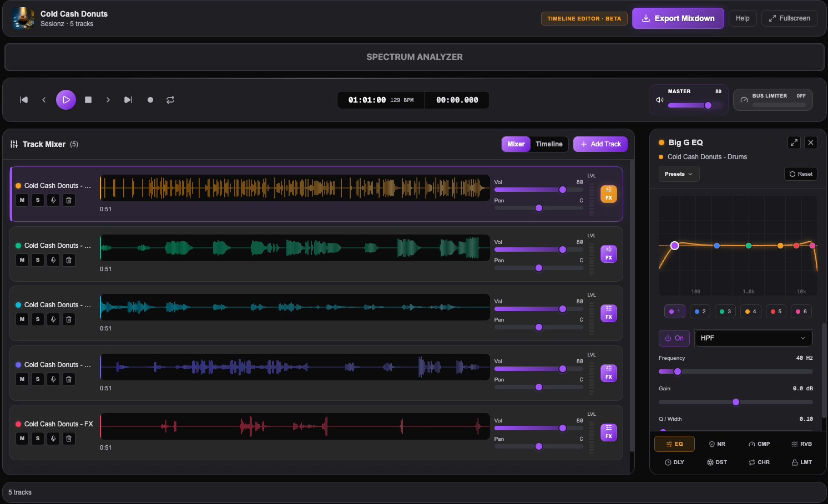Delete the Cold Cash Donuts - FX track
Image resolution: width=828 pixels, height=504 pixels.
[69, 439]
